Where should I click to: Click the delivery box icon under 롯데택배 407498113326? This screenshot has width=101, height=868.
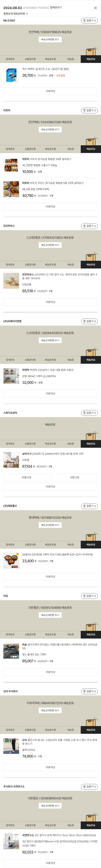pos(91,537)
